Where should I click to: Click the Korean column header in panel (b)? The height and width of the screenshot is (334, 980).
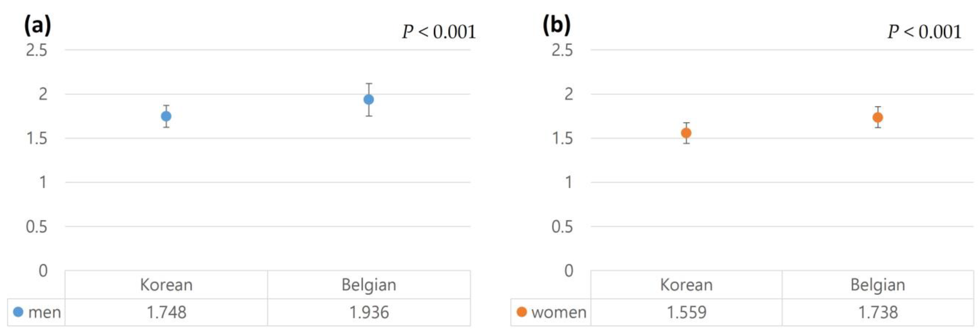coord(686,285)
